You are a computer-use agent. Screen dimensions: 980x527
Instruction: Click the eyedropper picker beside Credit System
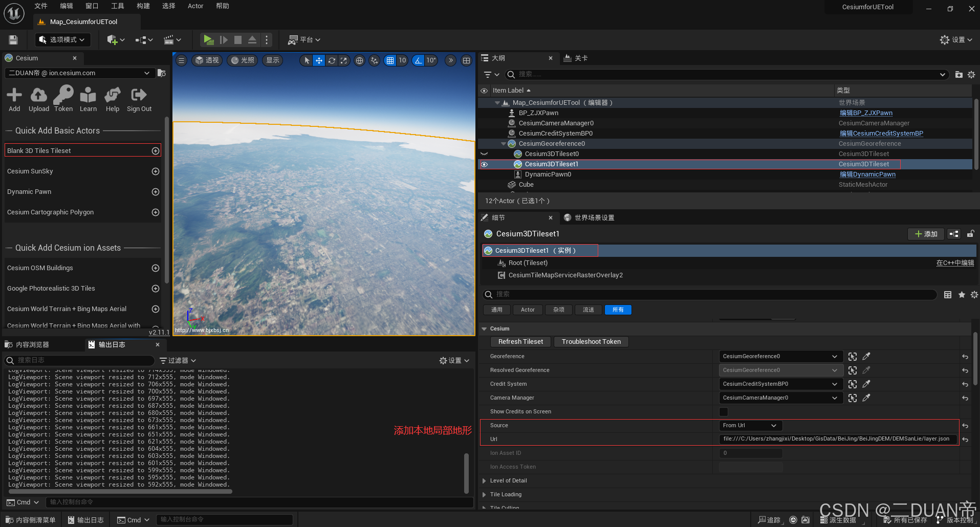click(x=866, y=384)
